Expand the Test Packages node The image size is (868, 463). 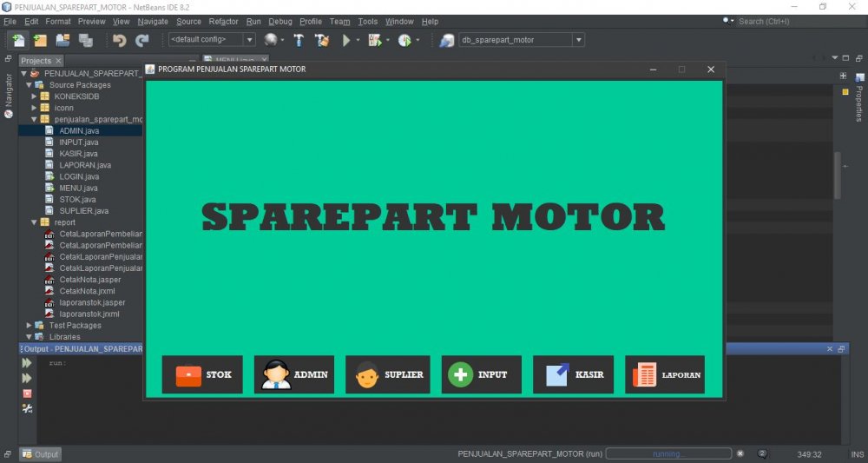click(x=29, y=326)
